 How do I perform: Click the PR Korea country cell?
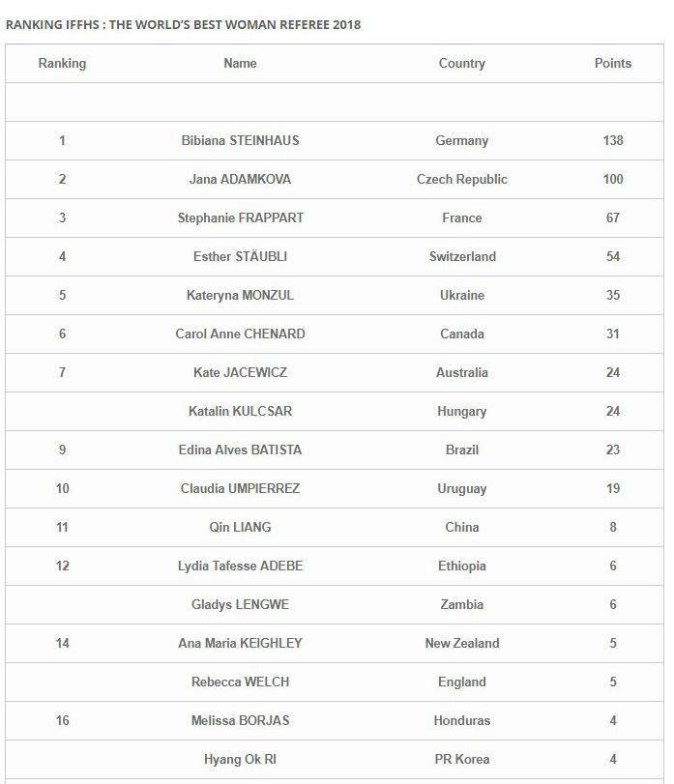coord(461,760)
